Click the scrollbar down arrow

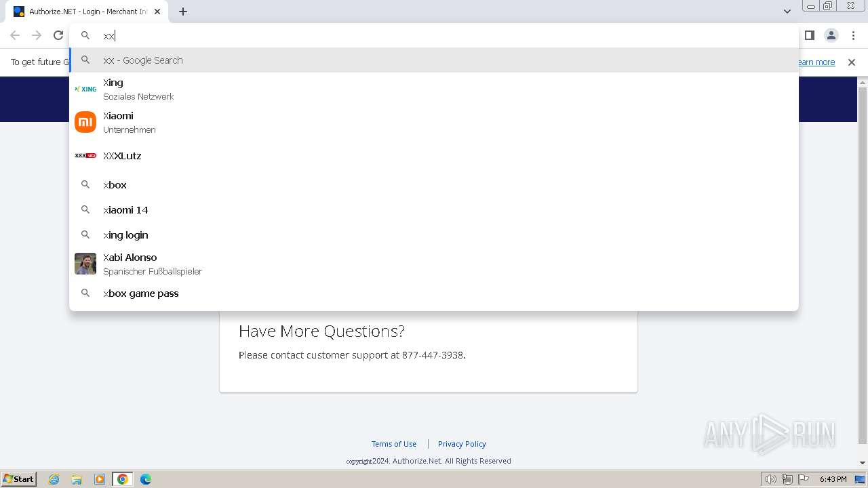coord(863,463)
